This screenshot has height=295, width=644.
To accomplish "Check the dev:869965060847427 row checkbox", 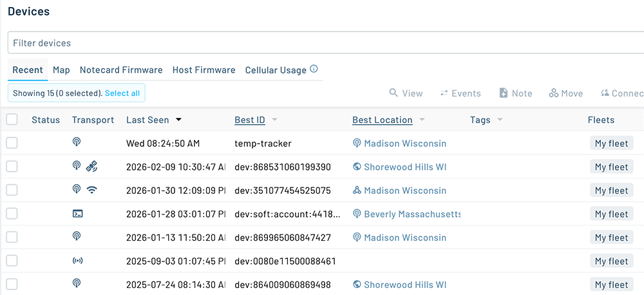I will [12, 237].
